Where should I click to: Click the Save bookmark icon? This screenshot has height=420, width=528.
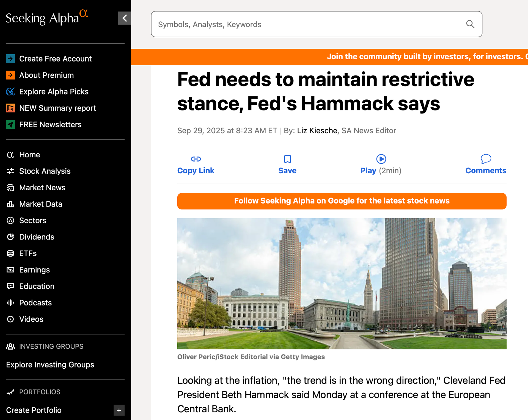(x=287, y=159)
